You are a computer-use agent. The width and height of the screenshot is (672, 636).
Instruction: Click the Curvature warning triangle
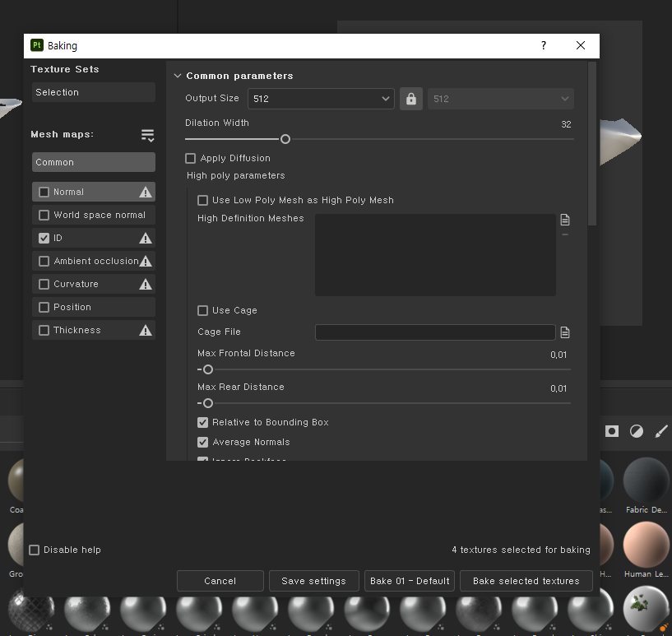(x=146, y=284)
